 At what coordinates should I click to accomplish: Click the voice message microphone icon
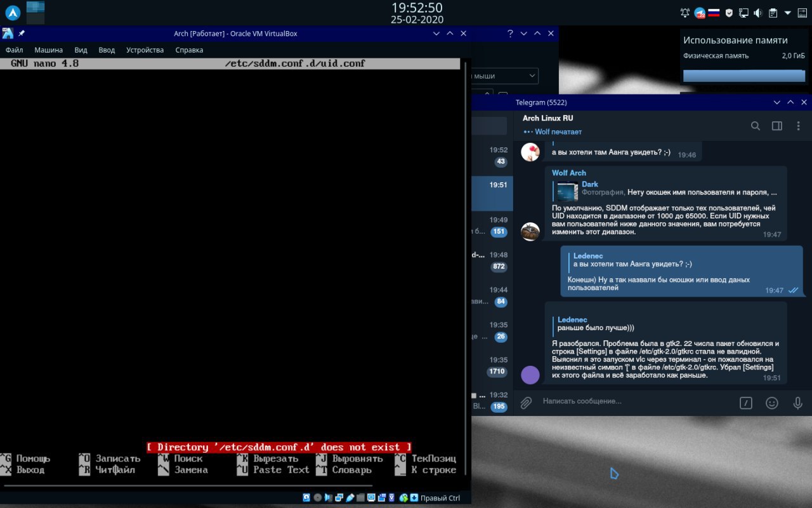798,403
